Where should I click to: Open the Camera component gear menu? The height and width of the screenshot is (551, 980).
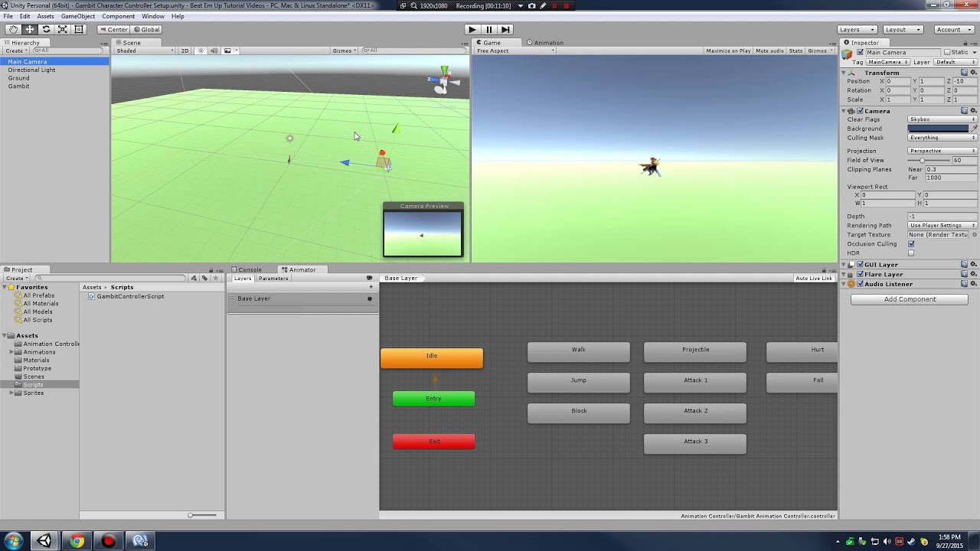point(973,111)
